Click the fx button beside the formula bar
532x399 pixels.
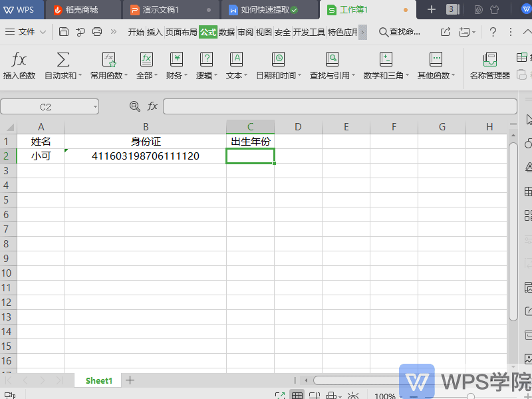coord(152,106)
